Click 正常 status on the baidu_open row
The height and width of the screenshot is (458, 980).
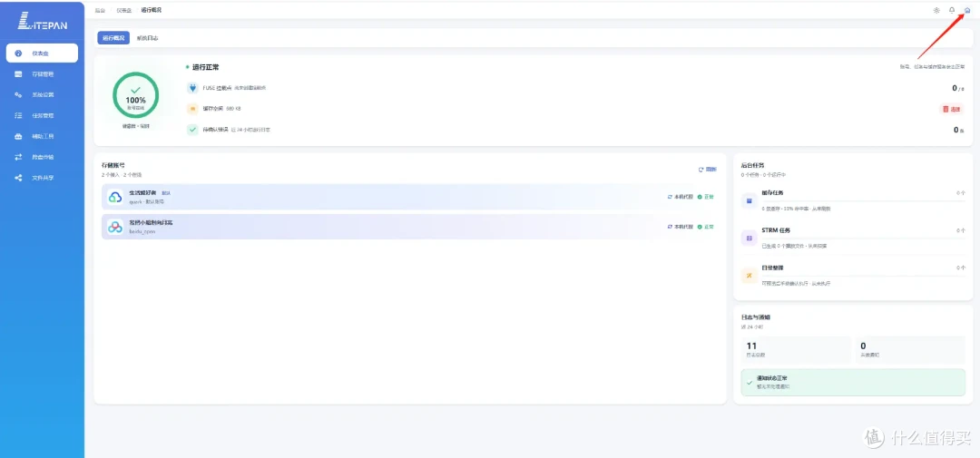[706, 226]
